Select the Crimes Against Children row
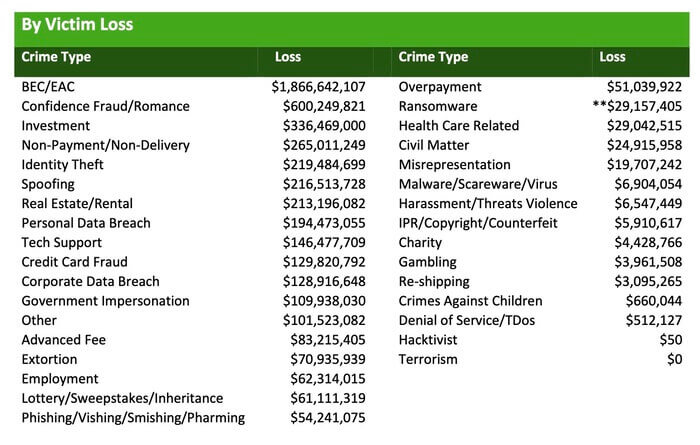This screenshot has width=700, height=445. click(x=470, y=301)
